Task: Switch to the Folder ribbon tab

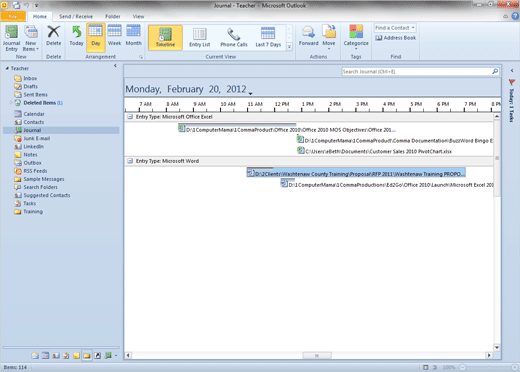Action: tap(113, 16)
